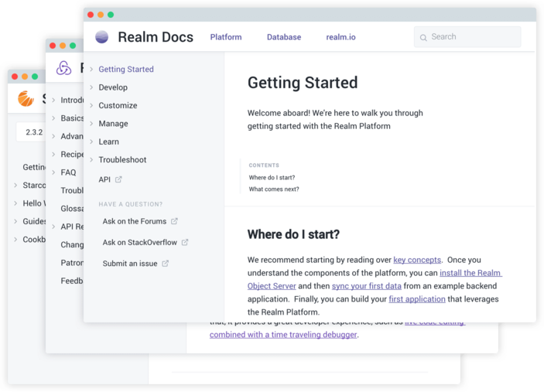Select Customize in the sidebar
Screen dimensions: 544x392
[x=118, y=105]
